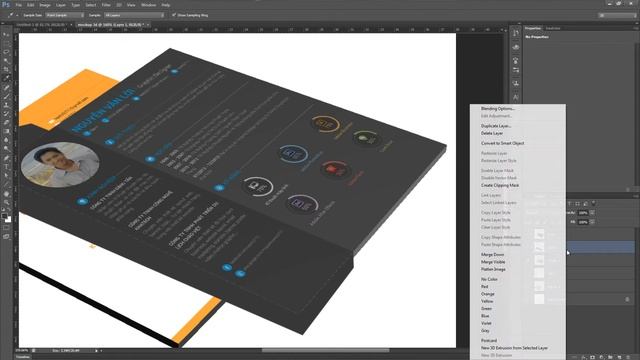Open the File menu
The width and height of the screenshot is (640, 360).
tap(19, 5)
